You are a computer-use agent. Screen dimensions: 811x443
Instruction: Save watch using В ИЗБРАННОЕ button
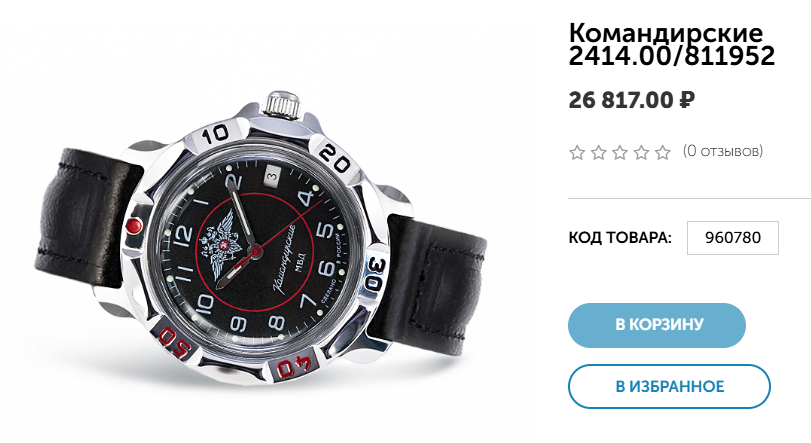click(669, 387)
